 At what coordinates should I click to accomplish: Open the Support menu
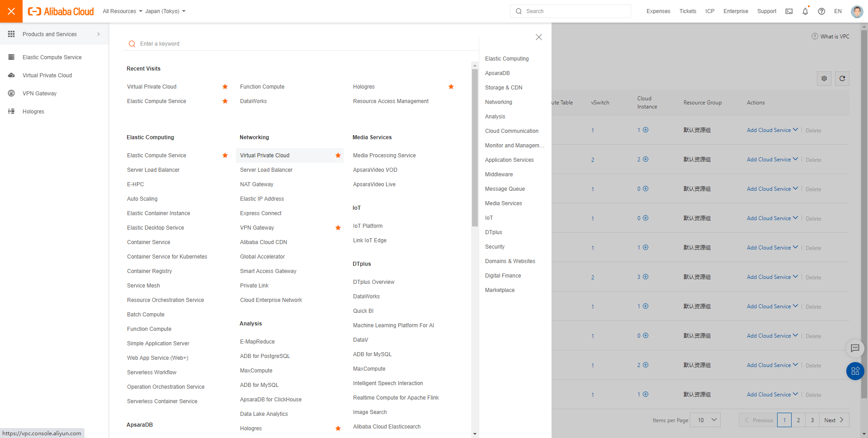[767, 11]
